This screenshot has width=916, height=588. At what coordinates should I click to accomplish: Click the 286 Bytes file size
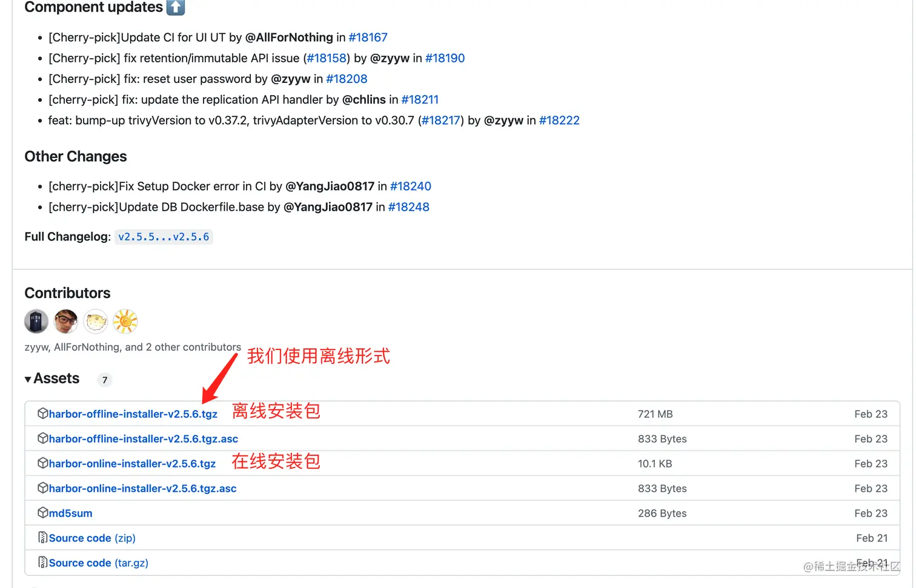[x=662, y=514]
